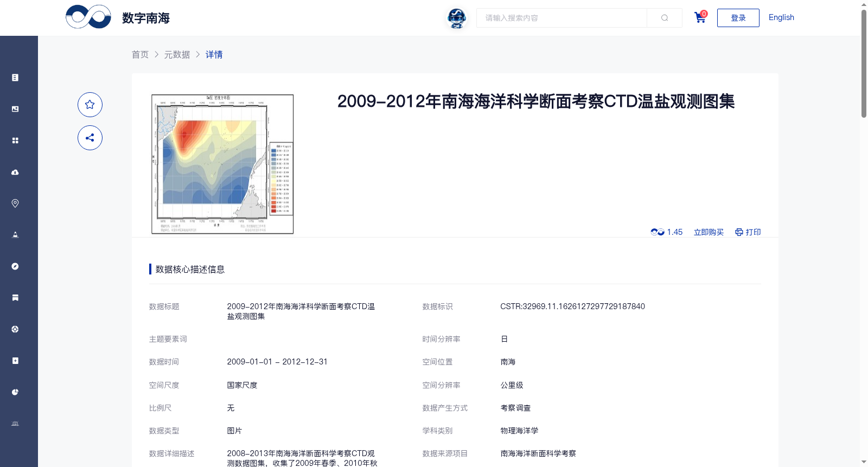This screenshot has height=467, width=868.
Task: Click the dataset main title heading
Action: pyautogui.click(x=536, y=101)
